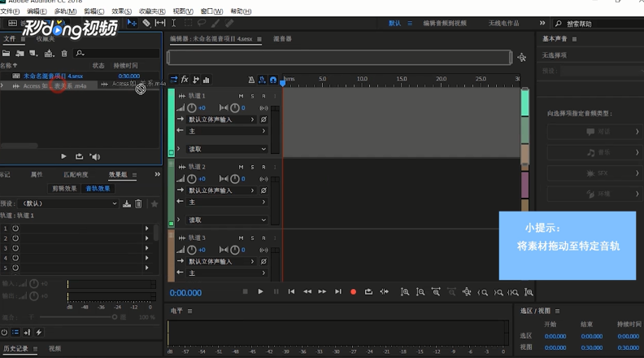Toggle loop playback in transport
The width and height of the screenshot is (644, 358).
(368, 291)
